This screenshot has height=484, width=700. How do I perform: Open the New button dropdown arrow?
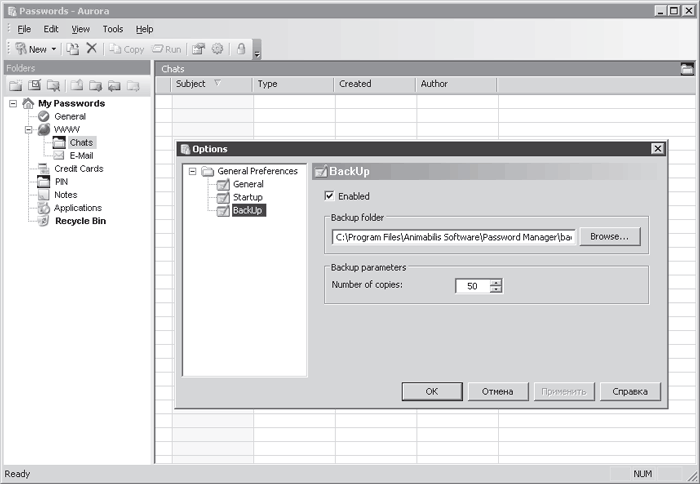point(54,49)
